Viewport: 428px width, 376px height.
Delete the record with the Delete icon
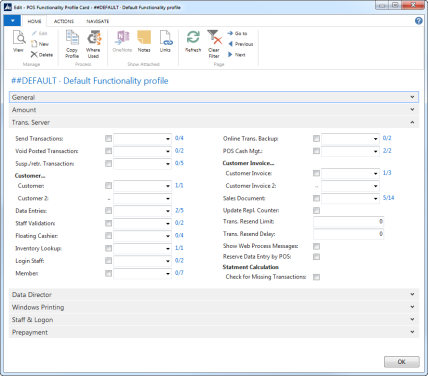(34, 55)
